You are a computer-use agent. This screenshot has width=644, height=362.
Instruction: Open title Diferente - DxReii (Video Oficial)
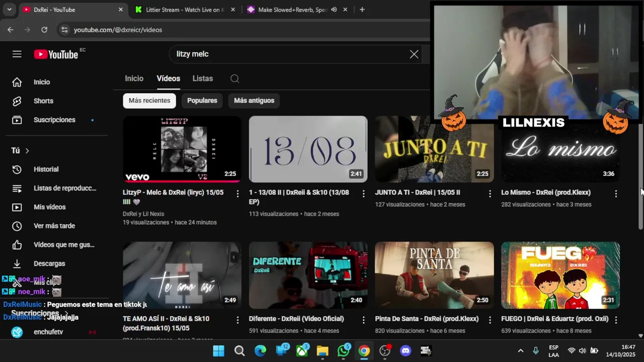pyautogui.click(x=296, y=319)
